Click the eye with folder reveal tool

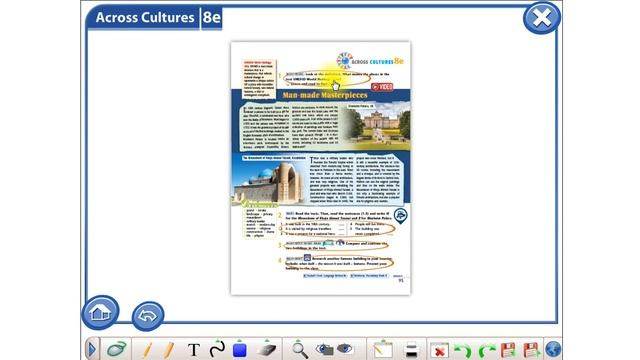point(324,349)
